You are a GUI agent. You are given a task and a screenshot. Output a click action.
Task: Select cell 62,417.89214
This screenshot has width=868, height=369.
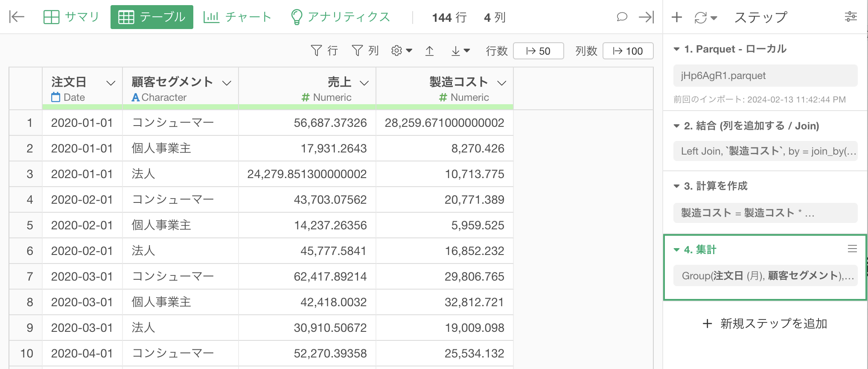pyautogui.click(x=307, y=277)
